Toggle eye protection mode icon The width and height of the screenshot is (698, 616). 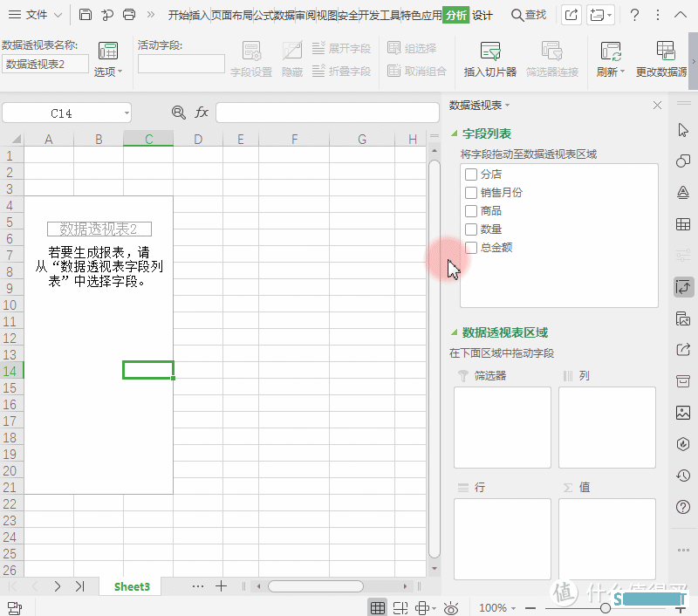point(451,608)
